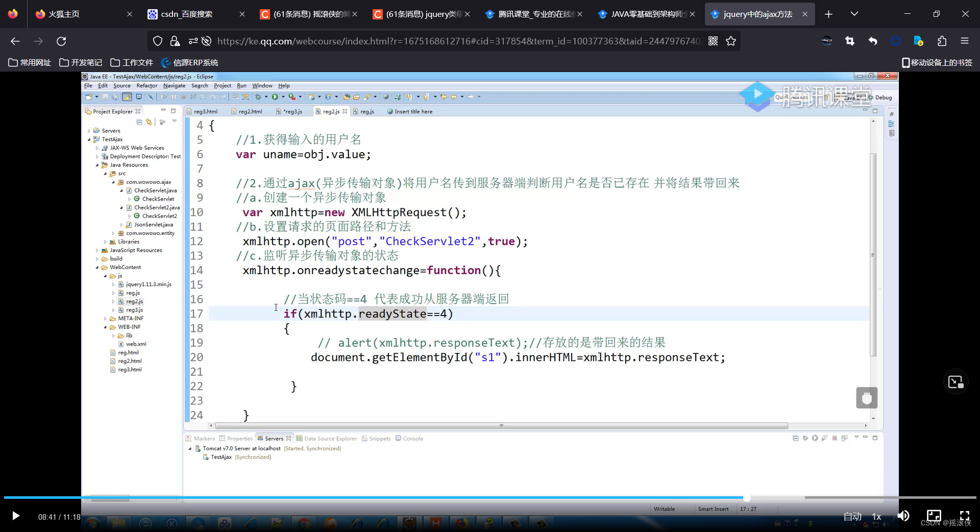Screen dimensions: 980x532
Task: Play the video
Action: click(x=16, y=516)
